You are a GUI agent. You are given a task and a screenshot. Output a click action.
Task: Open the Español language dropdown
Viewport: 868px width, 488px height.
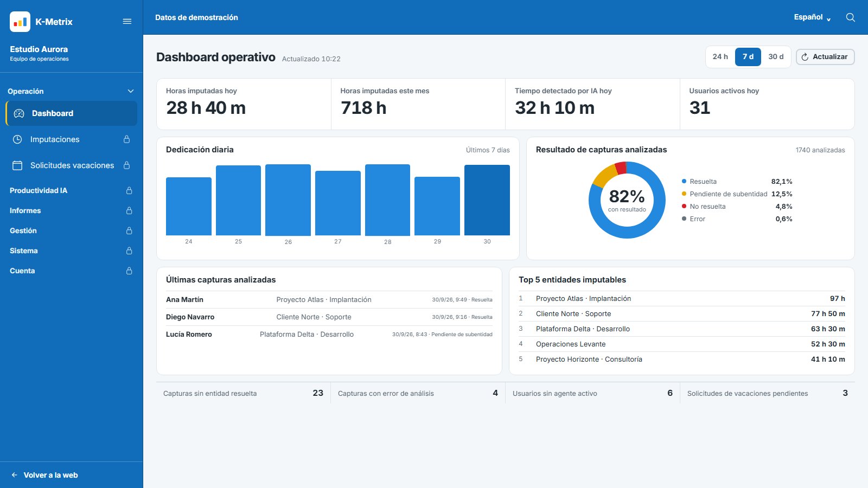point(812,17)
